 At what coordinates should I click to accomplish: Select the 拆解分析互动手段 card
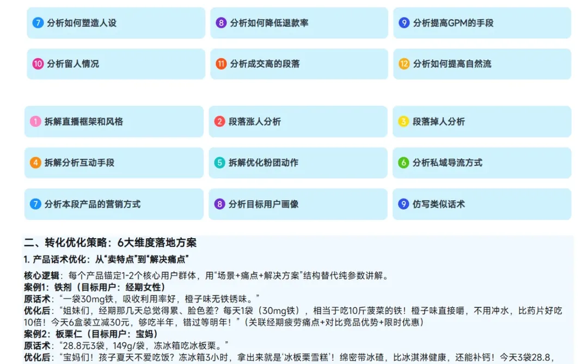[114, 163]
